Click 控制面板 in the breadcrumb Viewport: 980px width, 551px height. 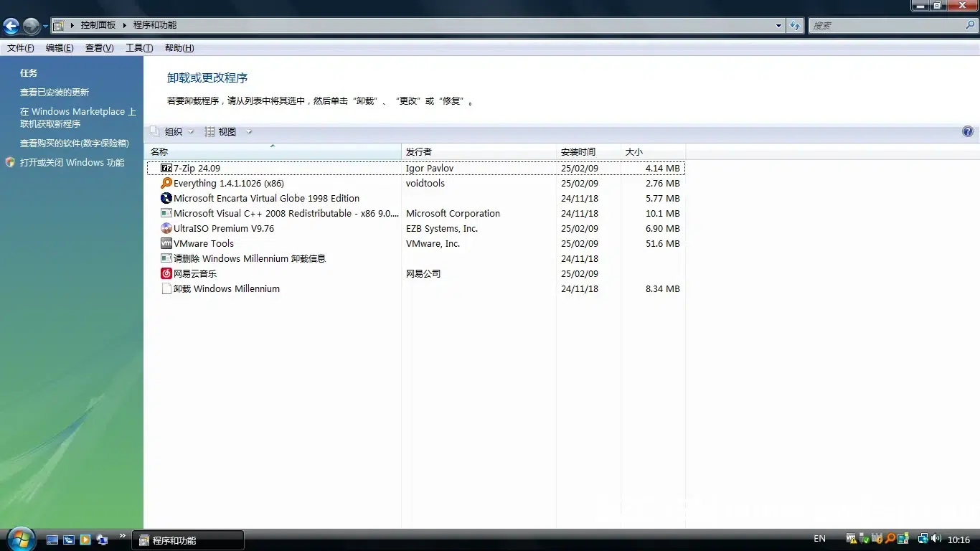click(x=98, y=25)
